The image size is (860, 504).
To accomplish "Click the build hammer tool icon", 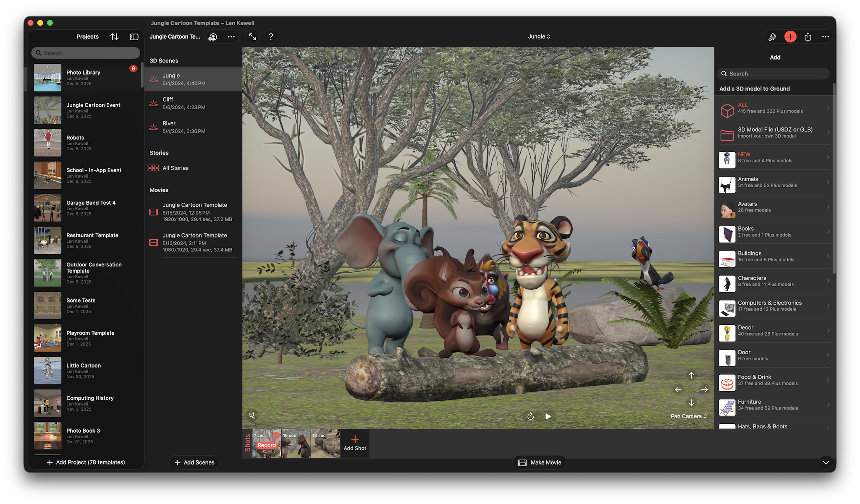I will 772,37.
